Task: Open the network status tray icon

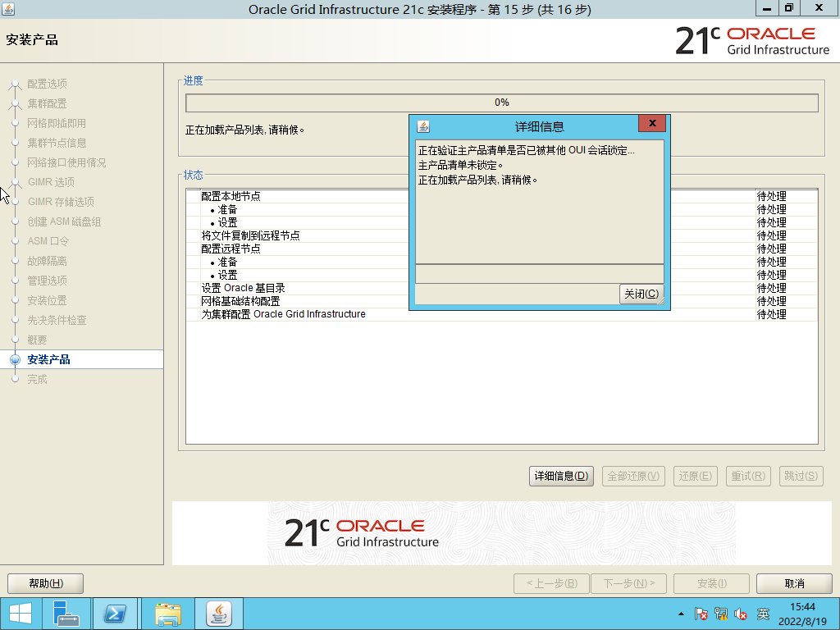Action: pyautogui.click(x=721, y=614)
